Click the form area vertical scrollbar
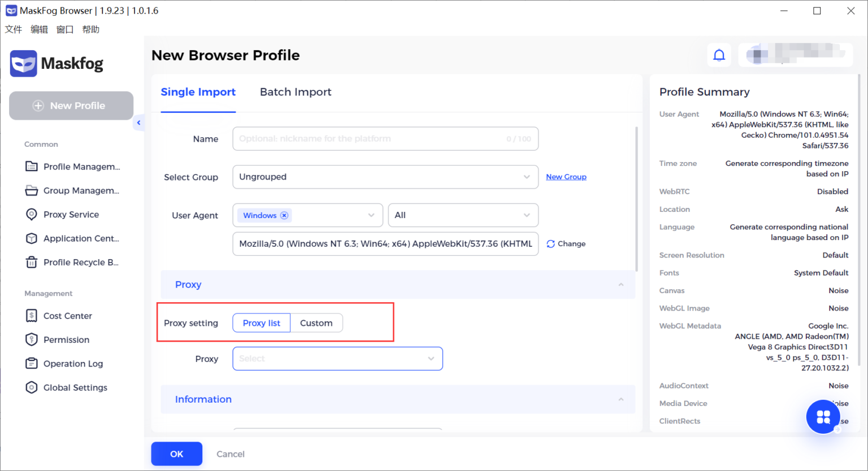The height and width of the screenshot is (471, 868). [x=637, y=198]
